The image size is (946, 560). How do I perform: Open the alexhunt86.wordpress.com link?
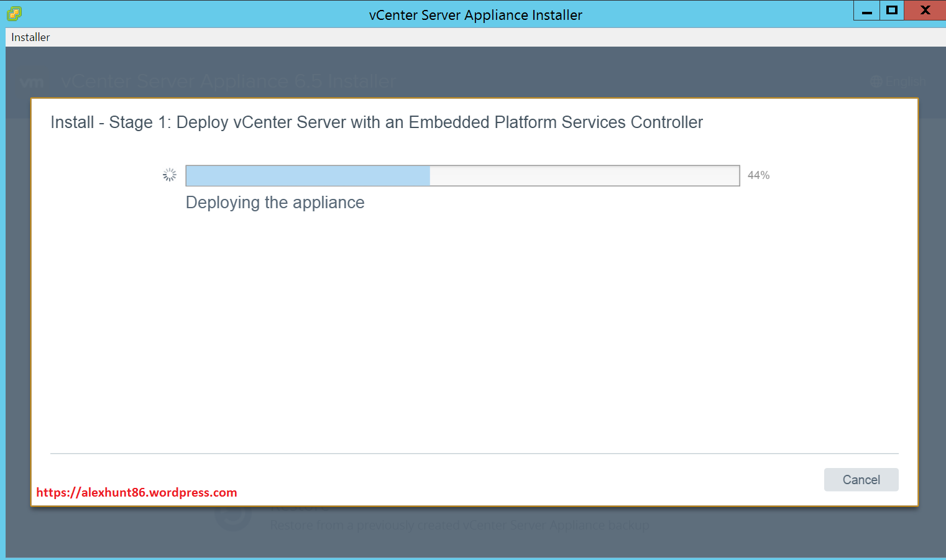click(x=136, y=492)
